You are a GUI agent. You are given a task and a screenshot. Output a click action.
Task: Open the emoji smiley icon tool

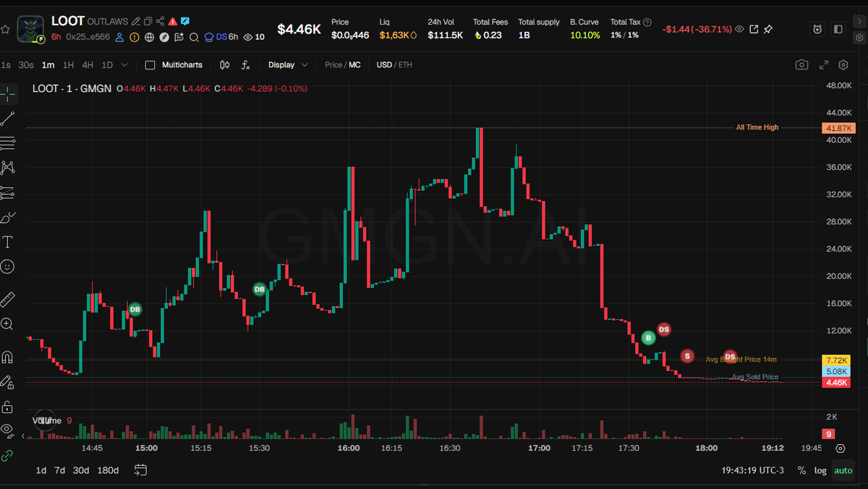[8, 267]
